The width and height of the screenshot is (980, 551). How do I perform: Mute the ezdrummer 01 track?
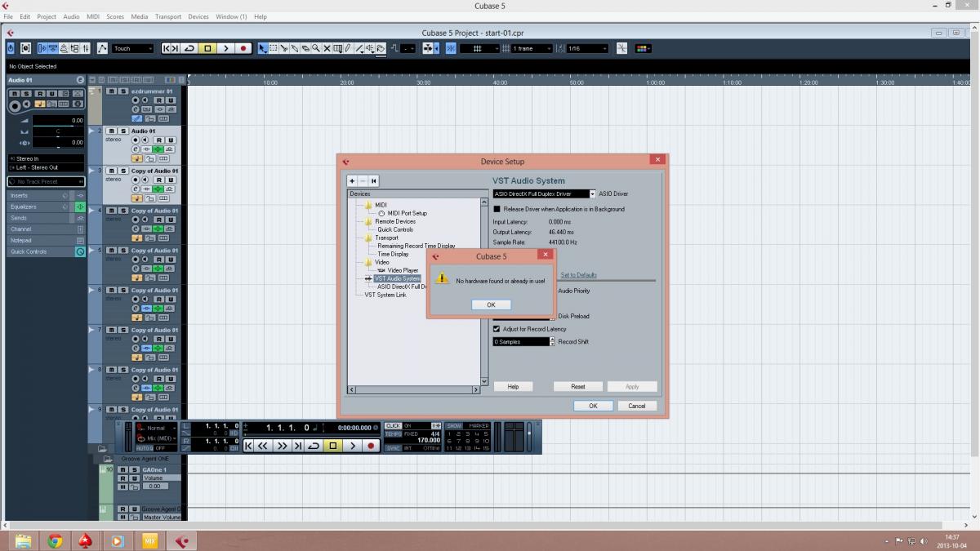pos(112,91)
